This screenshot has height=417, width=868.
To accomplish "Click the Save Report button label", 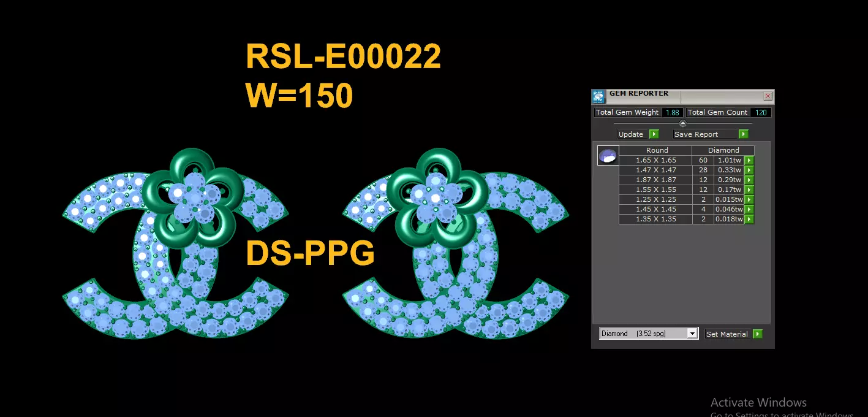I will pyautogui.click(x=696, y=134).
